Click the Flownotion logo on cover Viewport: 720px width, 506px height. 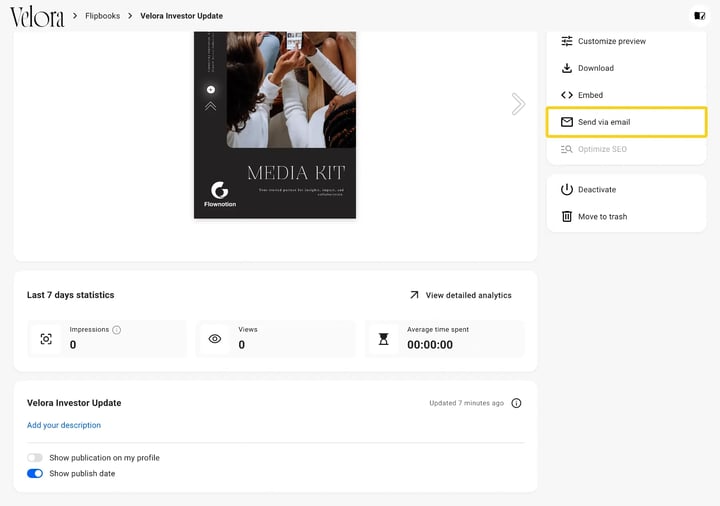coord(220,194)
